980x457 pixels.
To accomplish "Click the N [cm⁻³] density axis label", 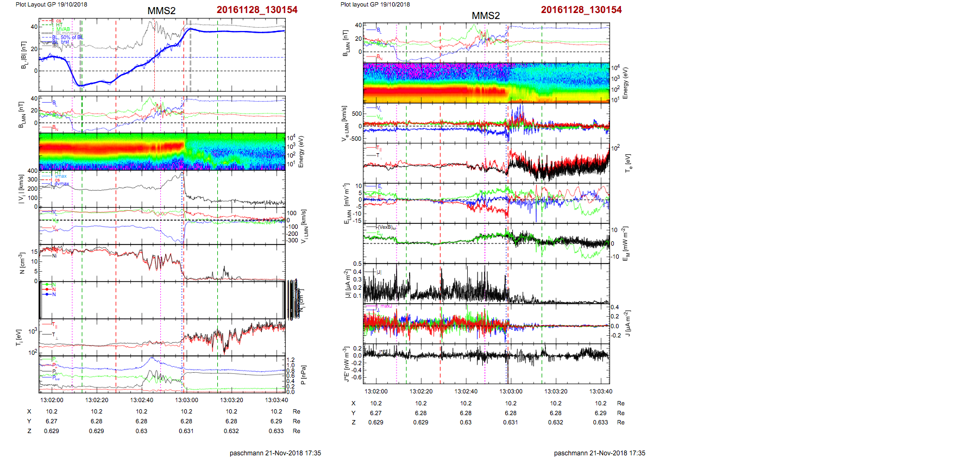I will tap(22, 263).
